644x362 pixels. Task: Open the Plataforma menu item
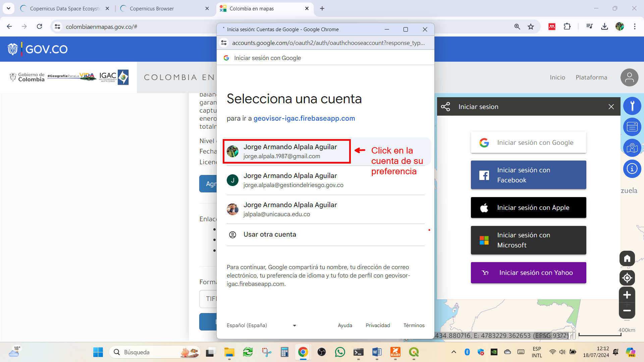(591, 77)
